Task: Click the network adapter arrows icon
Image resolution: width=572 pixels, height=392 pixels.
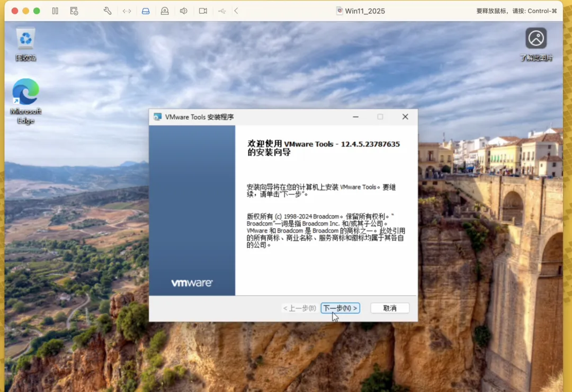Action: pos(127,11)
